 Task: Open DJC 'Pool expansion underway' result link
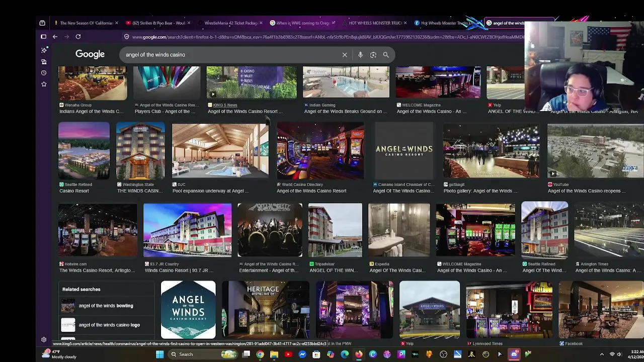pos(210,191)
